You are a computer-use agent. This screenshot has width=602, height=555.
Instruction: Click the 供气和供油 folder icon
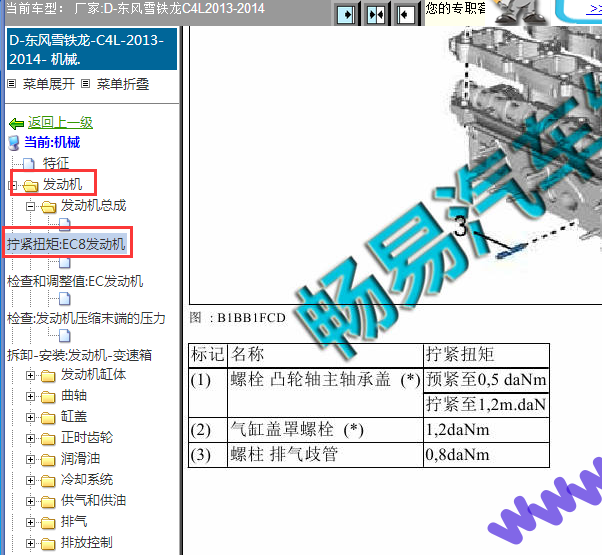48,502
